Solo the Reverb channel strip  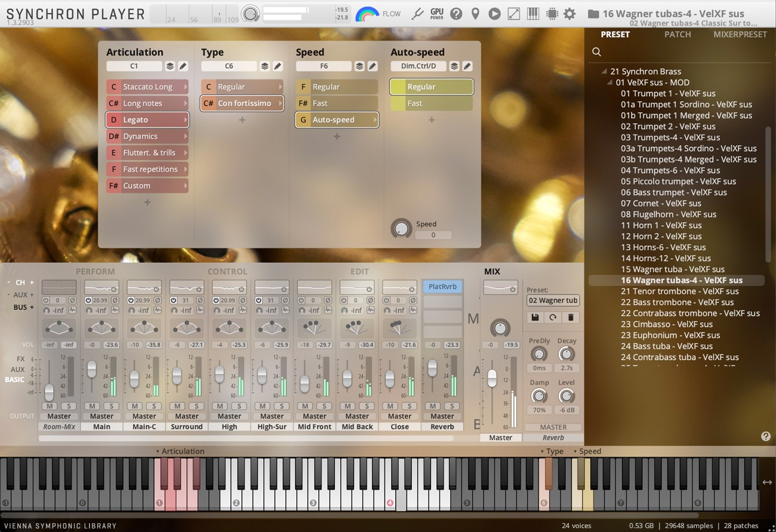click(x=451, y=406)
